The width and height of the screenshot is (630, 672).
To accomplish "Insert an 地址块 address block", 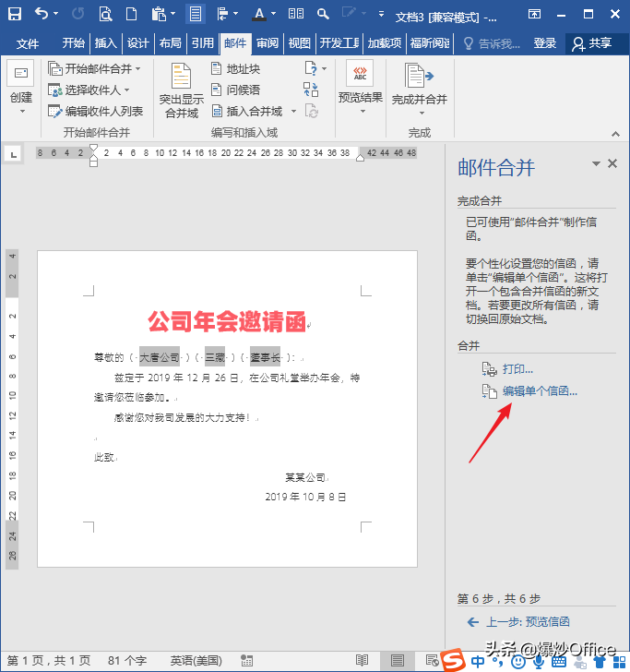I will tap(235, 68).
